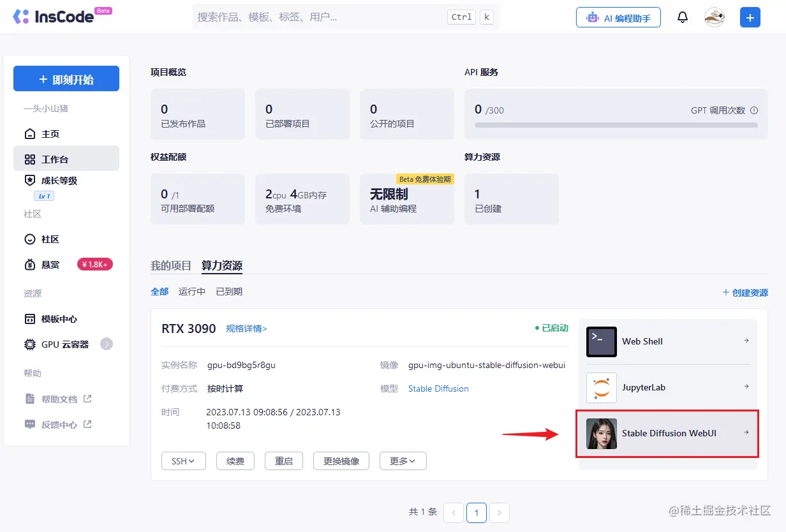Click the external link icon after 帮助文档
Viewport: 786px width, 532px height.
point(87,399)
